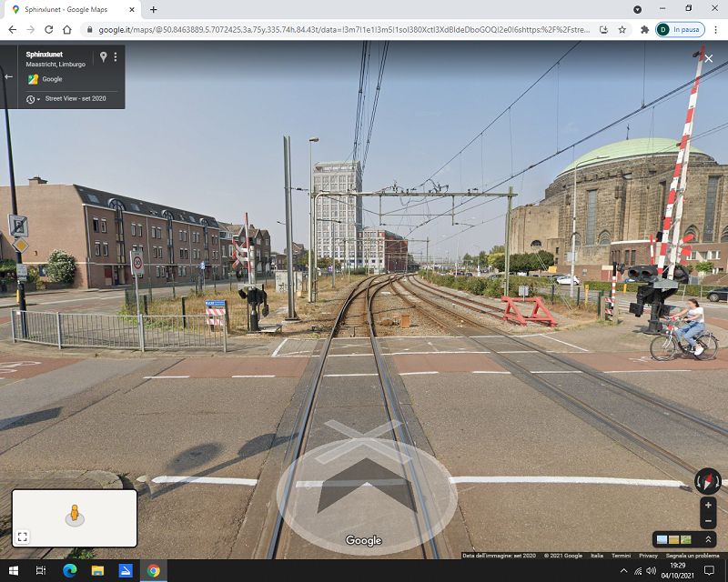Open a new browser tab
This screenshot has height=582, width=728.
click(x=153, y=9)
